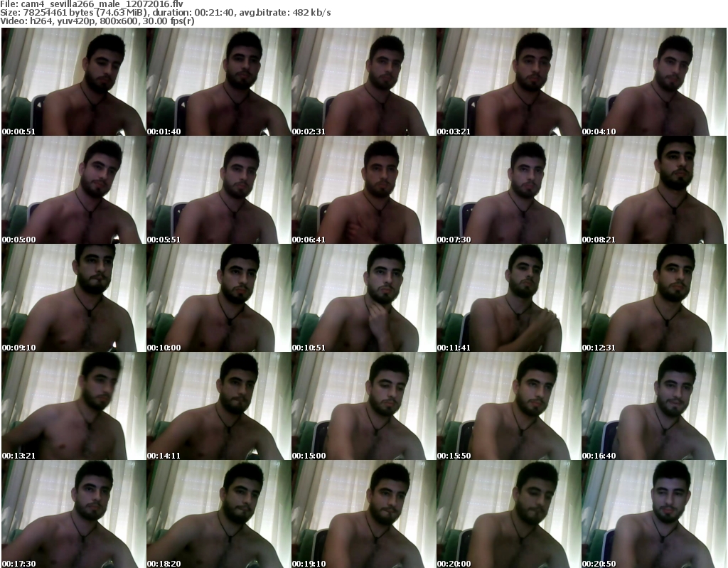Click the 00:18:20 video frame
Image resolution: width=728 pixels, height=568 pixels.
[219, 514]
